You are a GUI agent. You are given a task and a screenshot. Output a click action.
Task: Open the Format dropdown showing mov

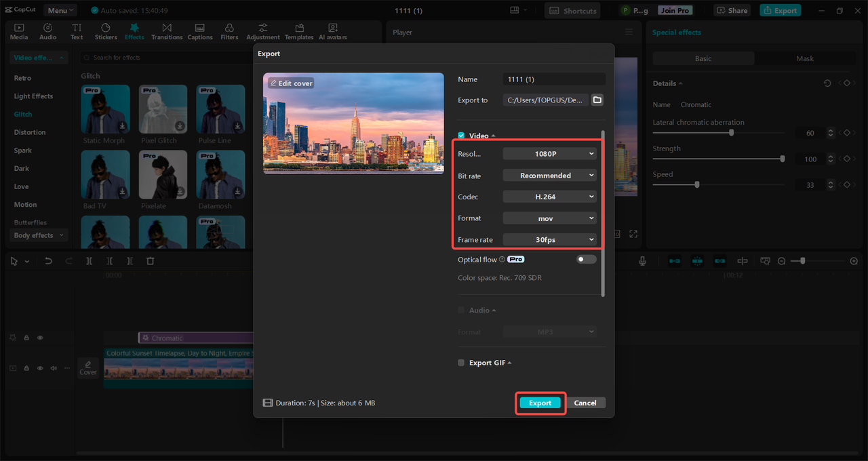(549, 218)
